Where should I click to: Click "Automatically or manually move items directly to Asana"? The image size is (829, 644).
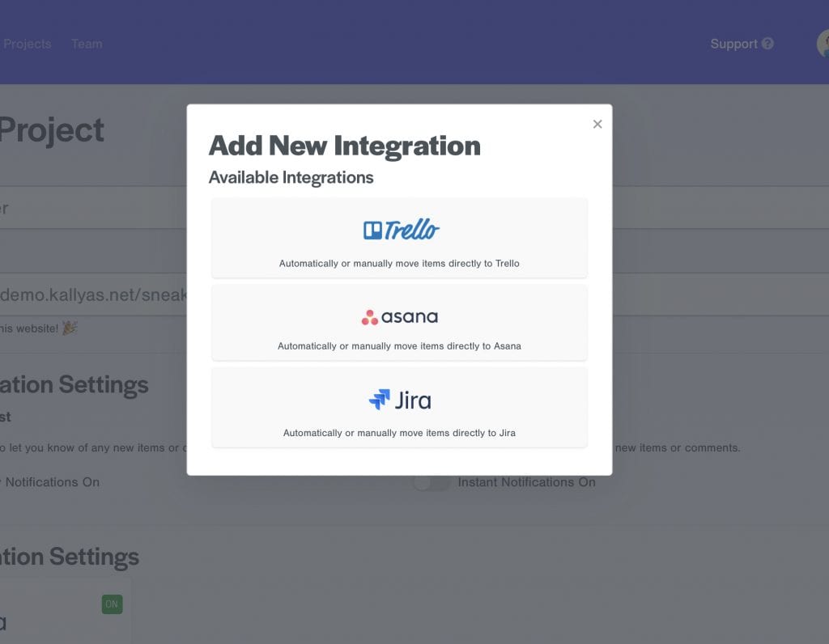(x=399, y=346)
